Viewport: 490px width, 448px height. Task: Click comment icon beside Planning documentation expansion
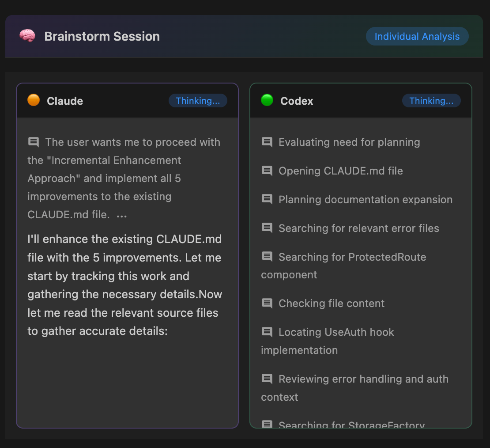click(x=267, y=199)
